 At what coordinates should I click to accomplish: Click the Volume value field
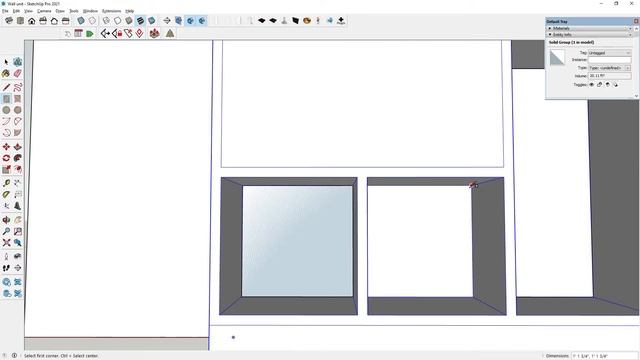tap(609, 76)
